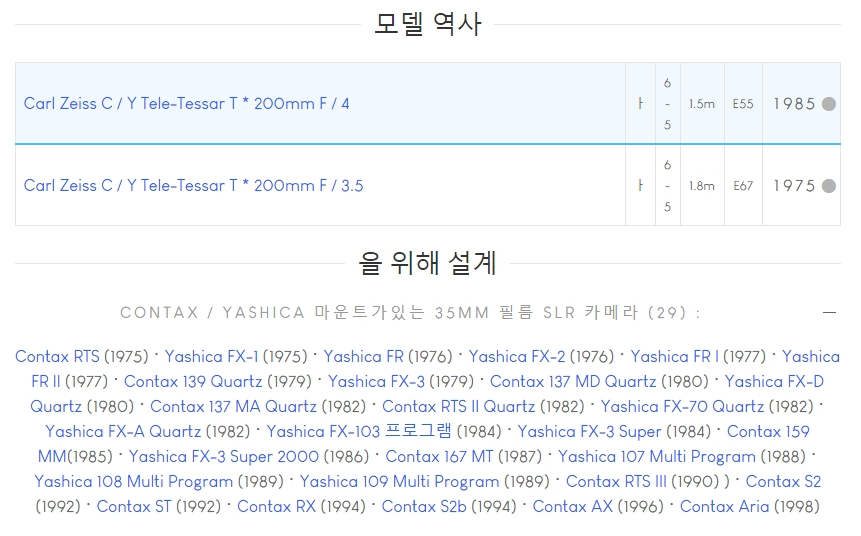Open Carl Zeiss Tele-Tessar 200mm F/3.5 link

pos(193,186)
